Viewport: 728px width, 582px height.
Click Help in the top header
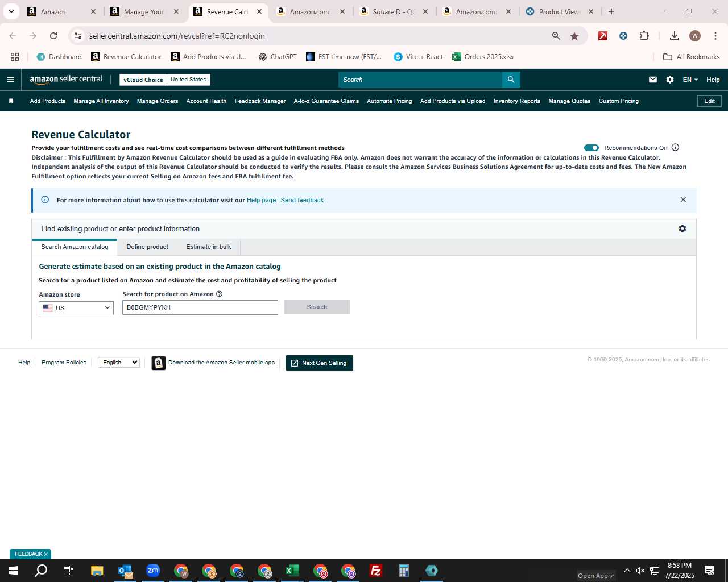[x=713, y=80]
